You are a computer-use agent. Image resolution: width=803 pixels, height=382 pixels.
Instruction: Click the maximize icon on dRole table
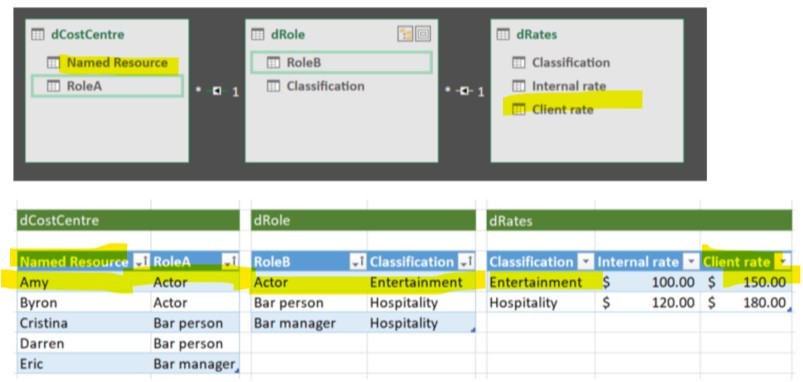423,34
